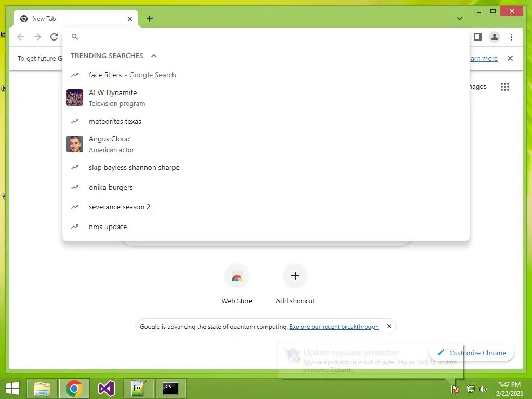Click the Action Center flag icon

click(x=455, y=389)
